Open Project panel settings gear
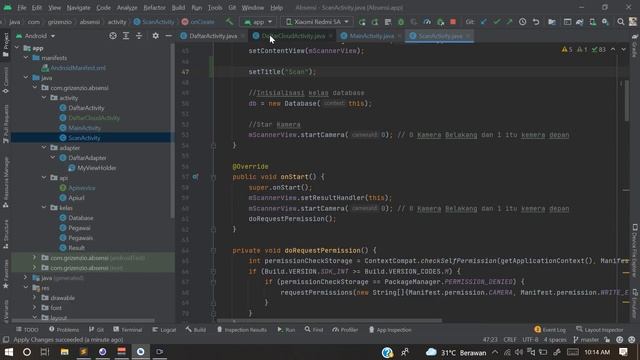Screen dimensions: 640x360 pos(156,36)
